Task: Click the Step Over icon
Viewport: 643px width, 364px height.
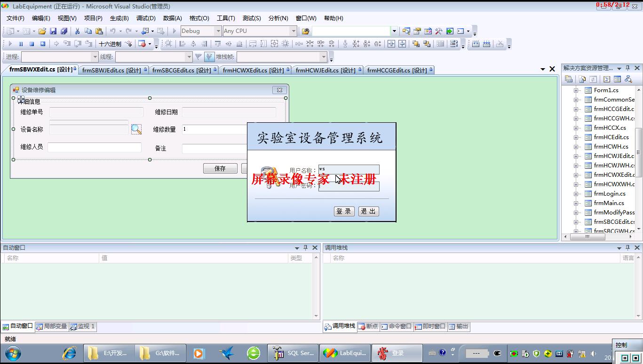Action: pyautogui.click(x=78, y=44)
